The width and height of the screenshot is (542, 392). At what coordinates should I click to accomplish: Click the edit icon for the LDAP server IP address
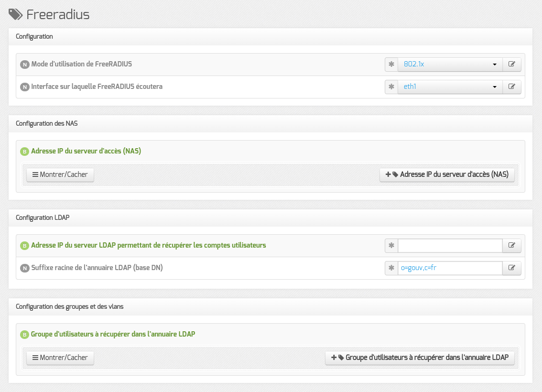coord(511,245)
